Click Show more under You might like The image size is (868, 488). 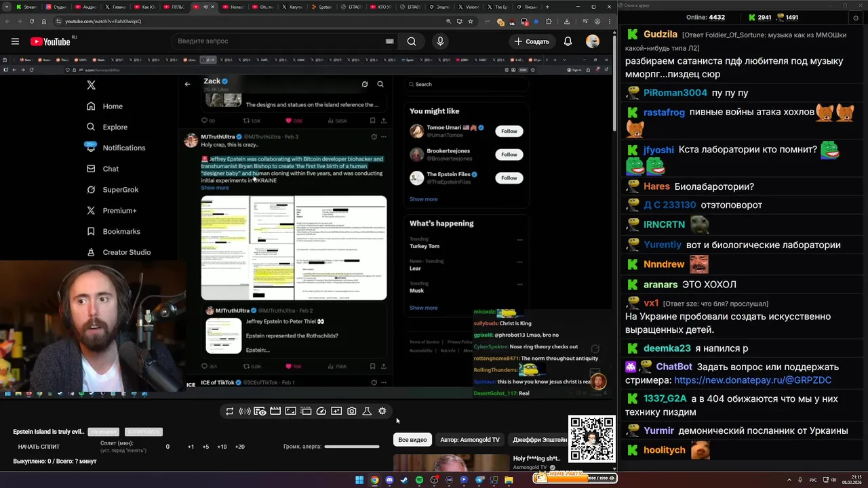[423, 199]
